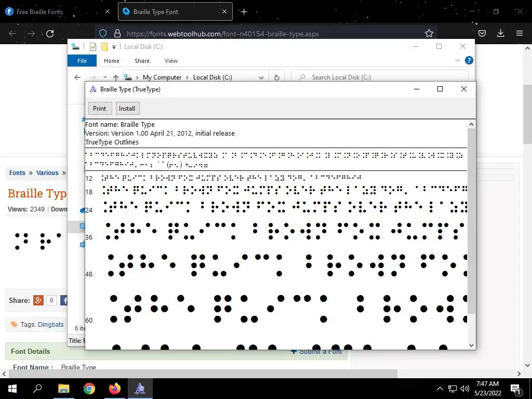Open the Home ribbon tab in Explorer
Image resolution: width=532 pixels, height=399 pixels.
point(112,61)
